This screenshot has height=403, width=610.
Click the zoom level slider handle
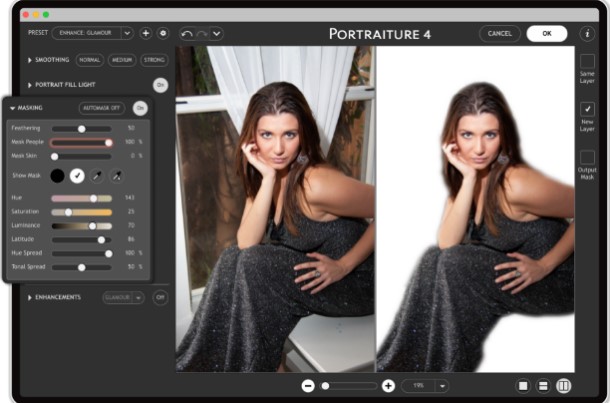[325, 386]
